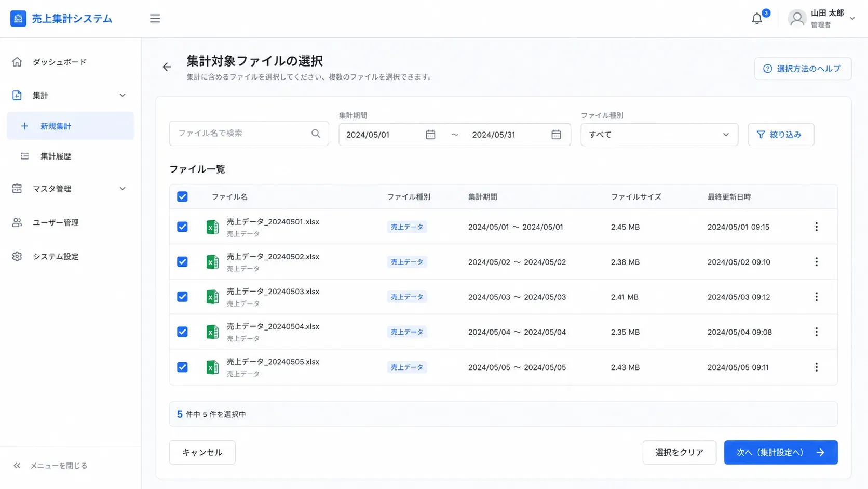Click Excel icon of 売上データ_20240502.xlsx

tap(212, 262)
